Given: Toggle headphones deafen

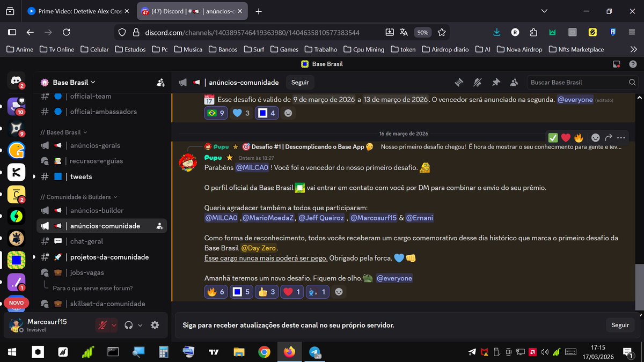Looking at the screenshot, I should tap(128, 325).
